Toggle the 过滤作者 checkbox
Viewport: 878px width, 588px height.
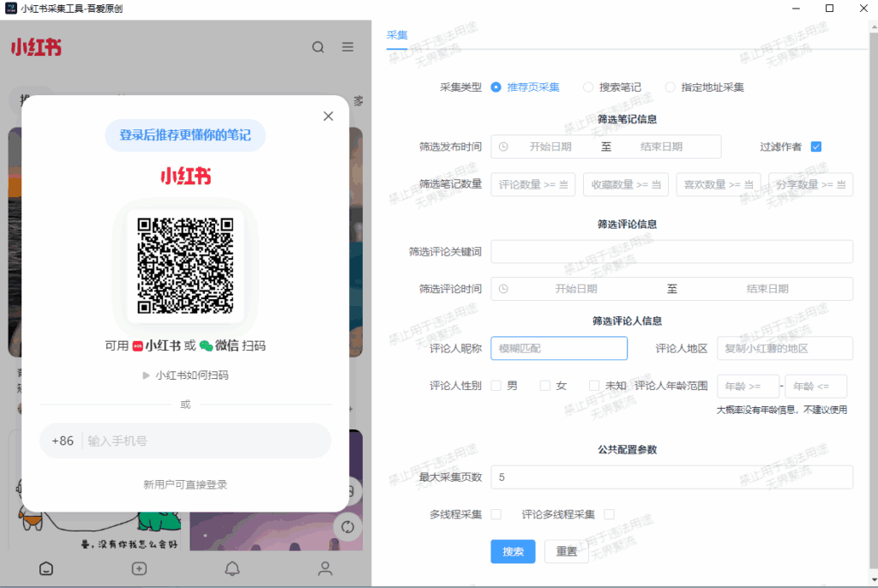click(x=816, y=147)
